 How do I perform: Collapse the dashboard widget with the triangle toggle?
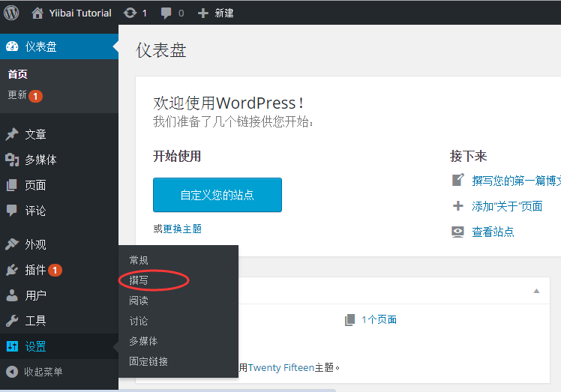pos(536,291)
